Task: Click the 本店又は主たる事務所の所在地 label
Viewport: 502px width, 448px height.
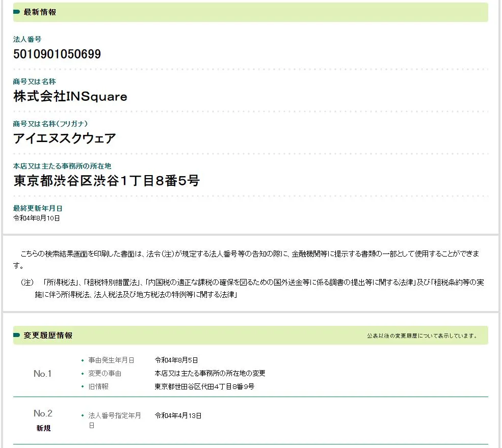Action: (x=62, y=166)
